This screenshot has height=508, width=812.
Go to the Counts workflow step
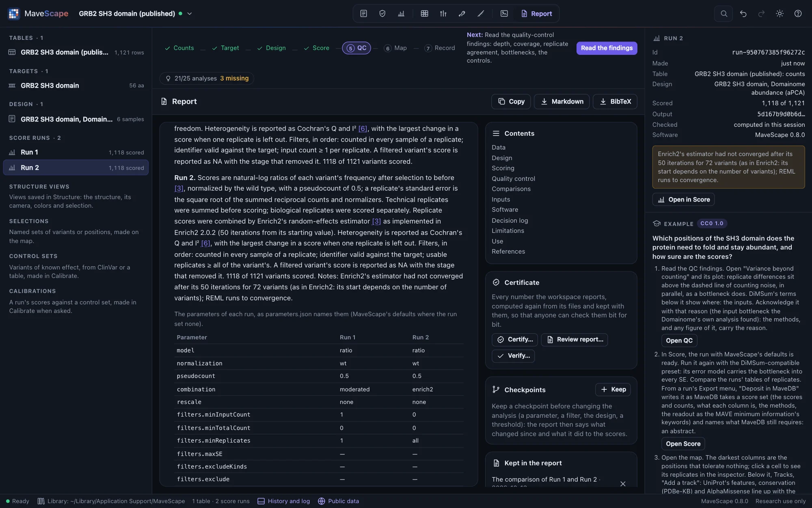point(179,48)
